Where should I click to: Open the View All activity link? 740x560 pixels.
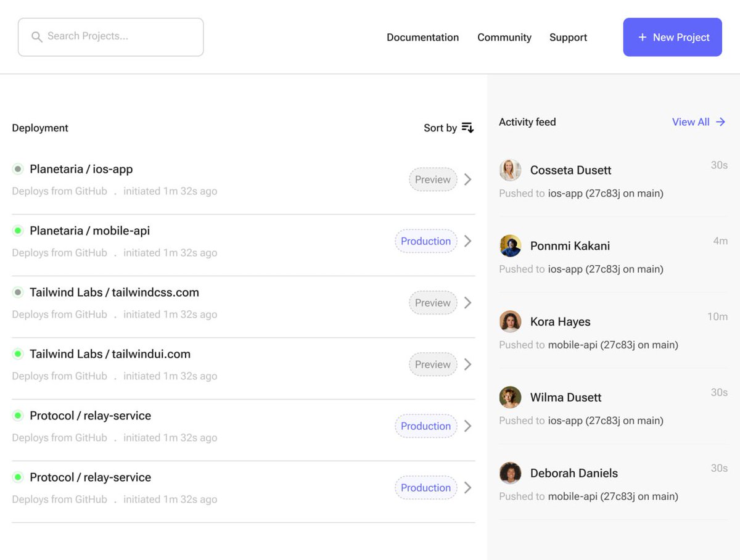pyautogui.click(x=691, y=122)
